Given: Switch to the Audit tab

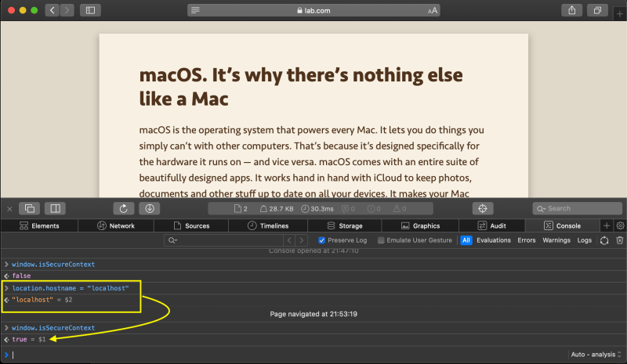Looking at the screenshot, I should 492,225.
